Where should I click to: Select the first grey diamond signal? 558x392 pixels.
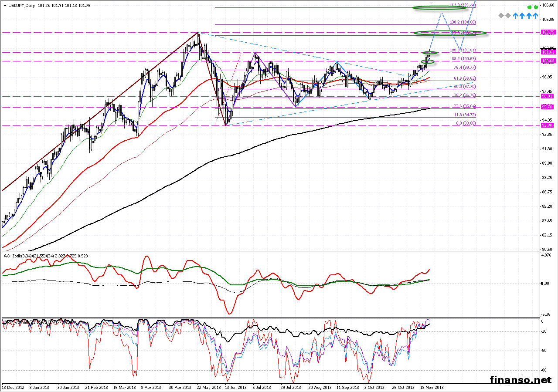click(x=502, y=15)
